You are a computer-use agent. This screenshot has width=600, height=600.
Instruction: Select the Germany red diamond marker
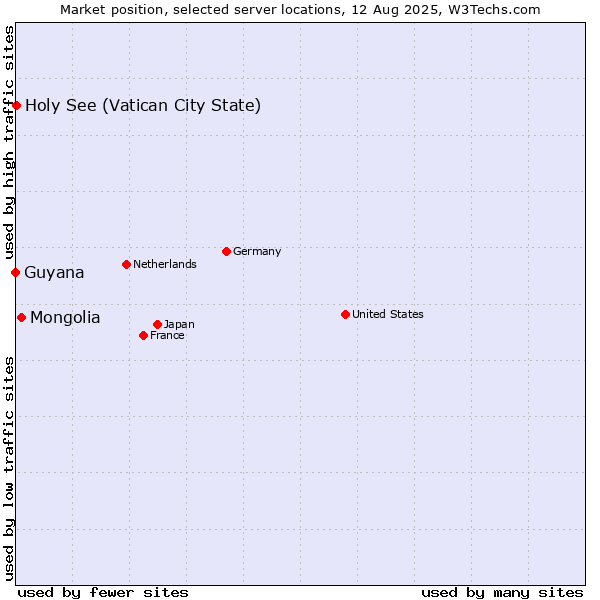click(227, 251)
